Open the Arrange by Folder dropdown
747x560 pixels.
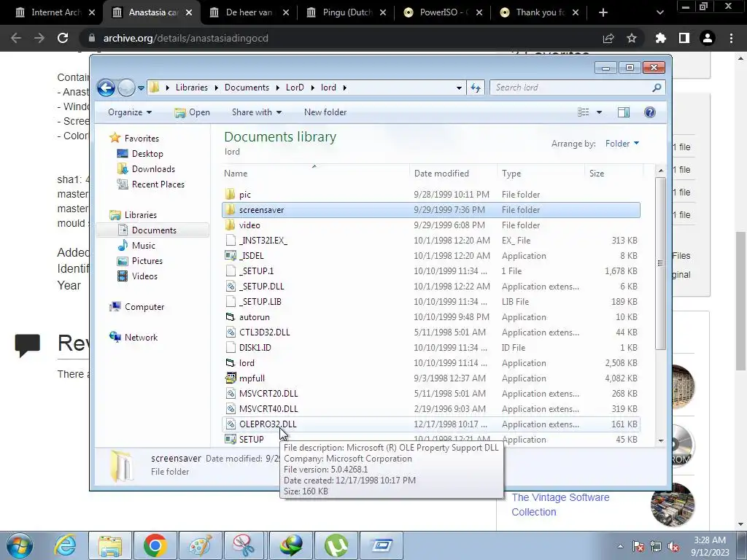[x=622, y=144]
